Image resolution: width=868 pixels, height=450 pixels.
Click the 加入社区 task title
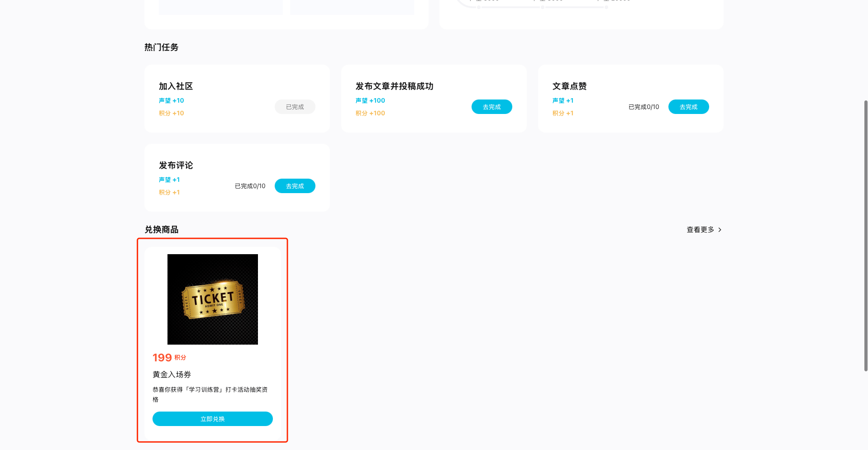[x=176, y=86]
